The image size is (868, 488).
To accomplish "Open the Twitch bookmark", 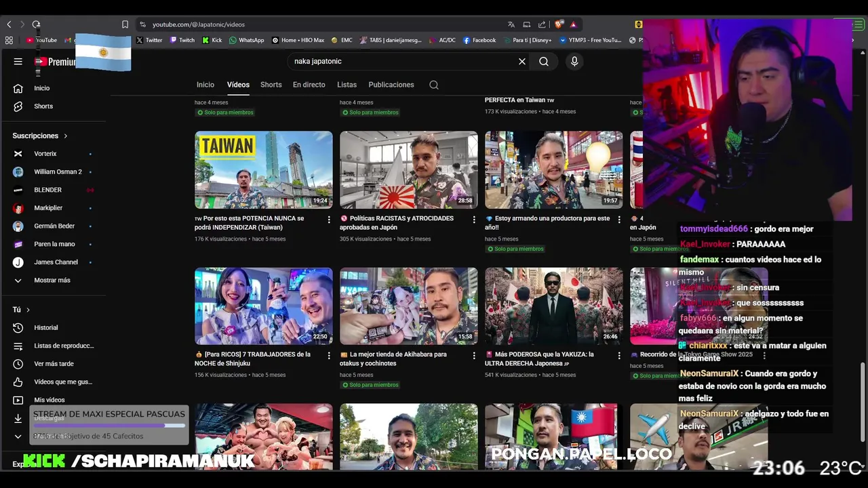I will tap(182, 40).
